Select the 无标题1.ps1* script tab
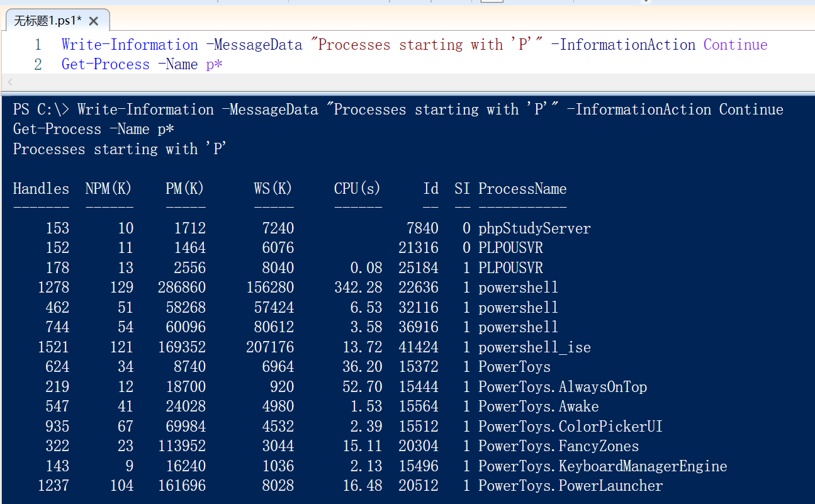The width and height of the screenshot is (815, 504). [x=48, y=21]
